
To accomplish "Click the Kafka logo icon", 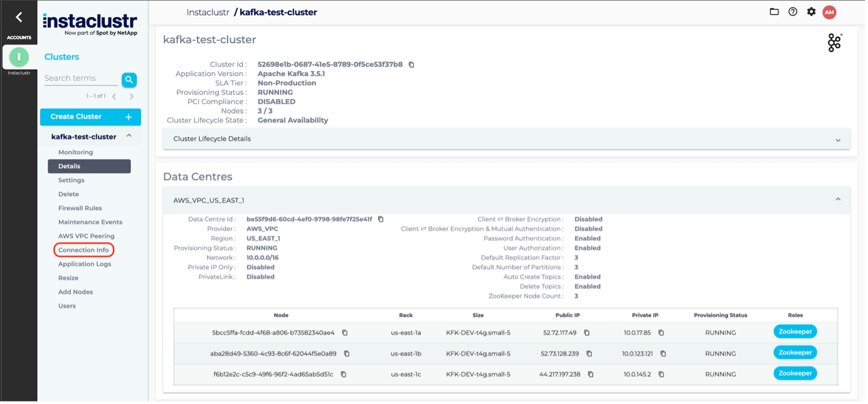I will [x=835, y=43].
